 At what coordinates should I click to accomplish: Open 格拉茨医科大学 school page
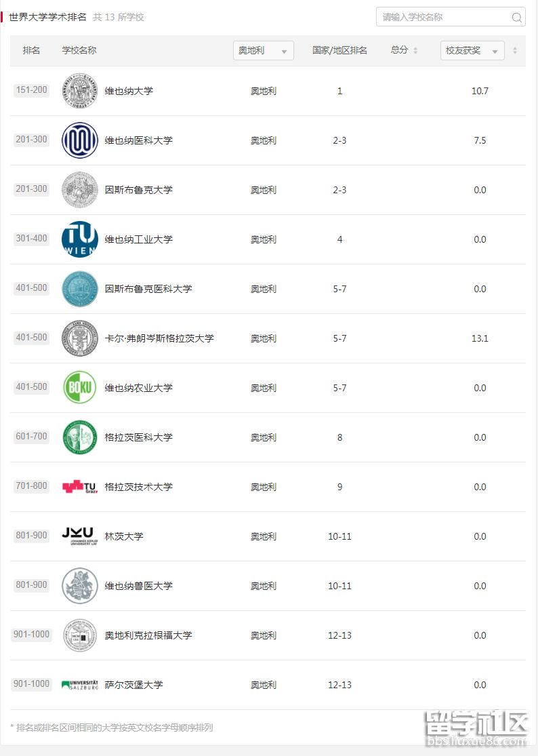click(x=139, y=437)
